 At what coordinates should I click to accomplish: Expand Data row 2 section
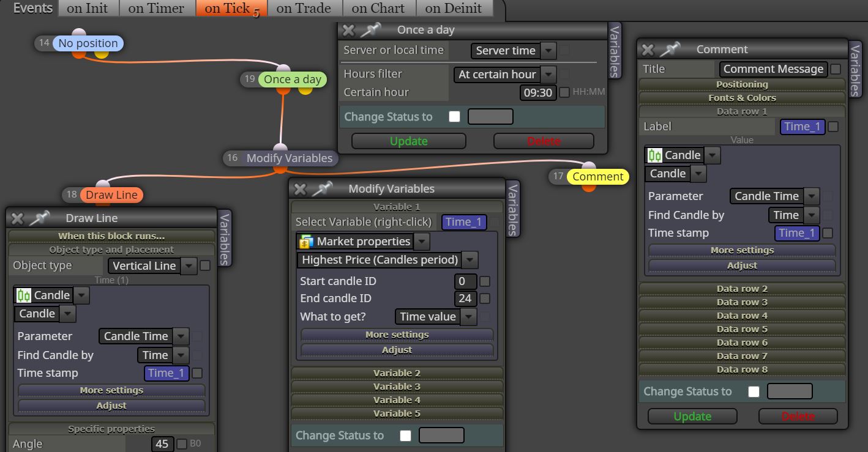point(742,289)
